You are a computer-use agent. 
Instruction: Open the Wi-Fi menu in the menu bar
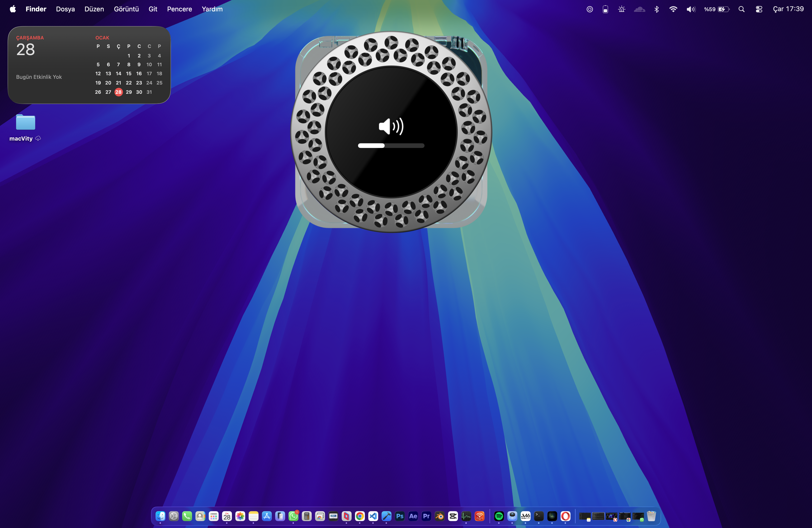point(673,9)
